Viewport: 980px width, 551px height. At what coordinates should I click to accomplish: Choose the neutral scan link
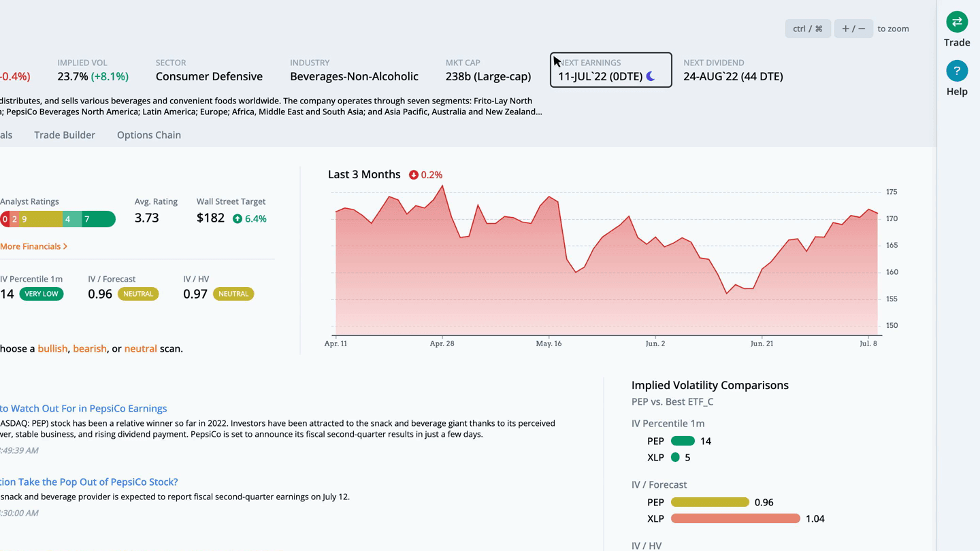141,348
